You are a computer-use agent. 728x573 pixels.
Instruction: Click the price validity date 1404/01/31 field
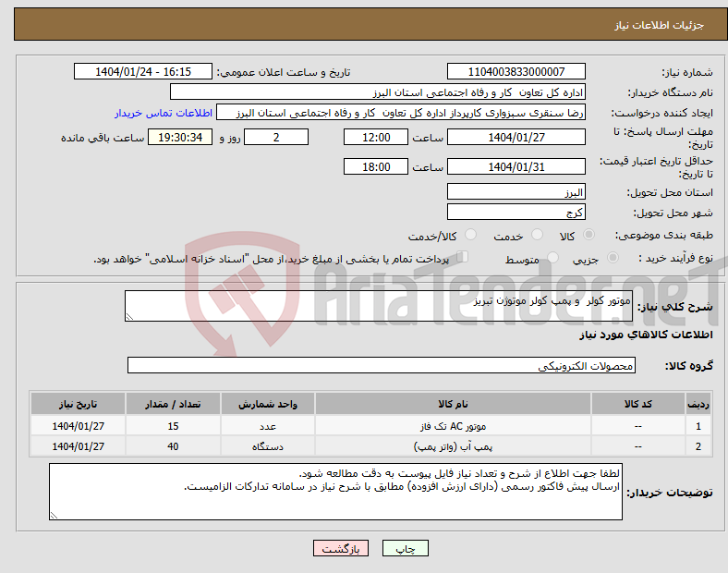tap(516, 166)
